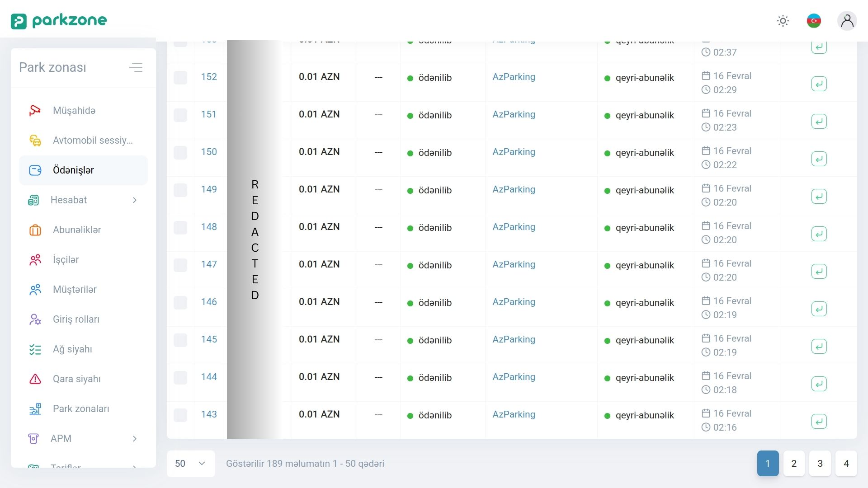Open the 50 rows-per-page dropdown
868x488 pixels.
190,464
